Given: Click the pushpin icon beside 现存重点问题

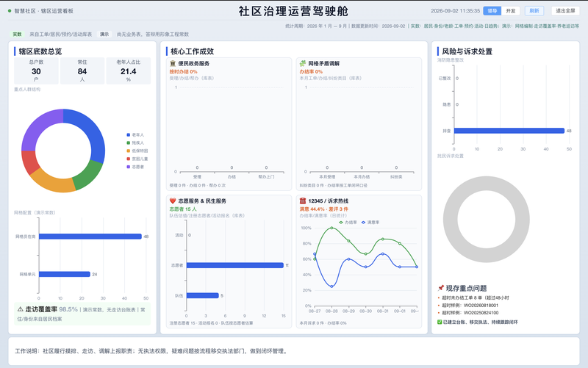Looking at the screenshot, I should (440, 288).
